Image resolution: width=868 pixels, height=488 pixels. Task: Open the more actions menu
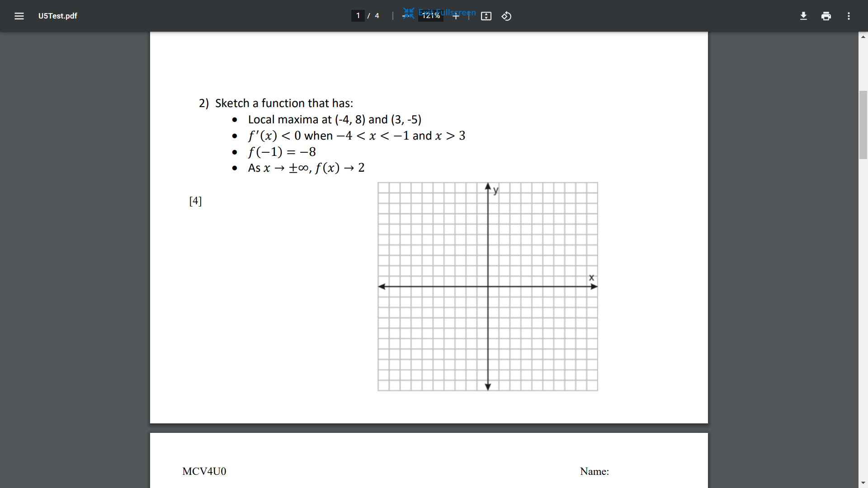(x=849, y=16)
